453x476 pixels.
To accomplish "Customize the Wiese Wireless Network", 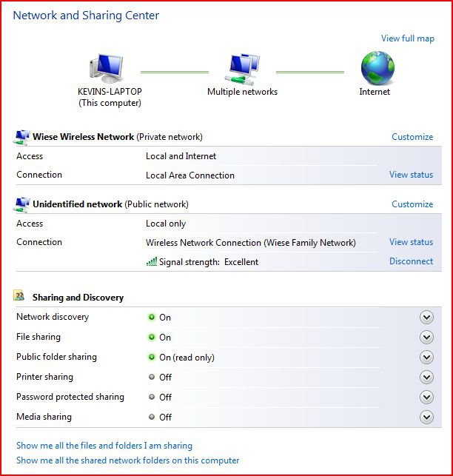I will coord(412,137).
